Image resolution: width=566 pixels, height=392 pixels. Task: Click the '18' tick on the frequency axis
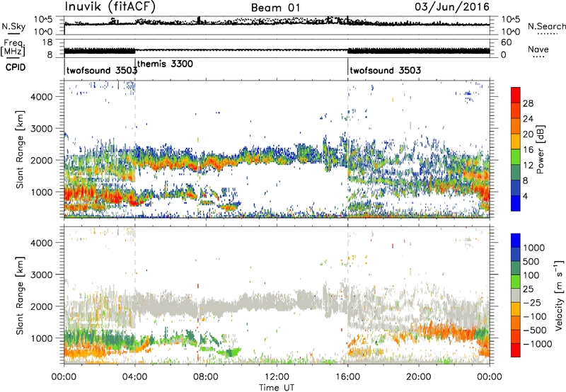pyautogui.click(x=47, y=42)
